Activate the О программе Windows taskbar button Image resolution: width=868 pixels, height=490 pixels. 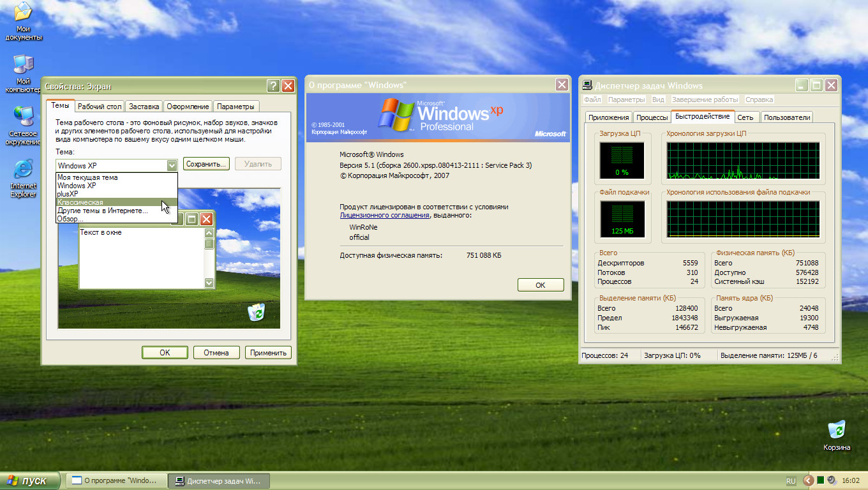[116, 480]
